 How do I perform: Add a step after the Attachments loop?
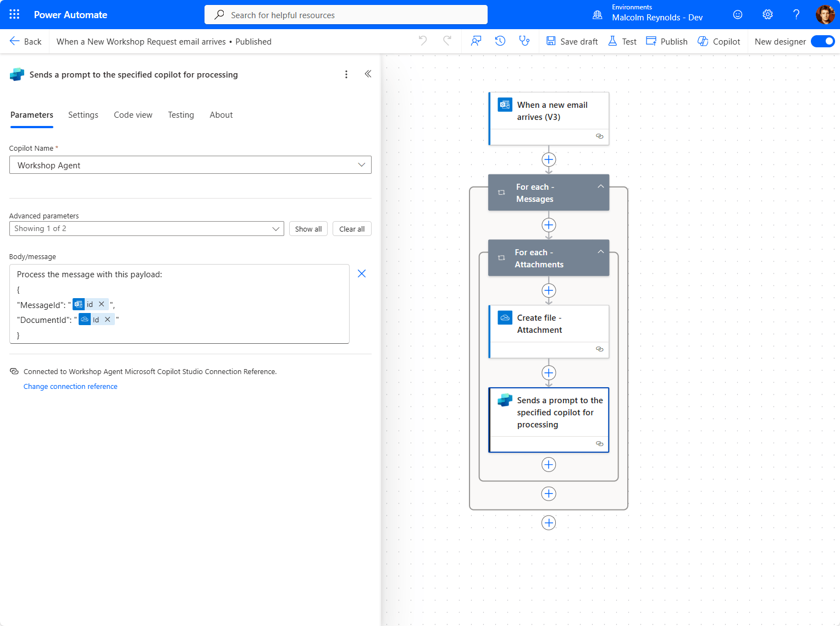point(549,493)
